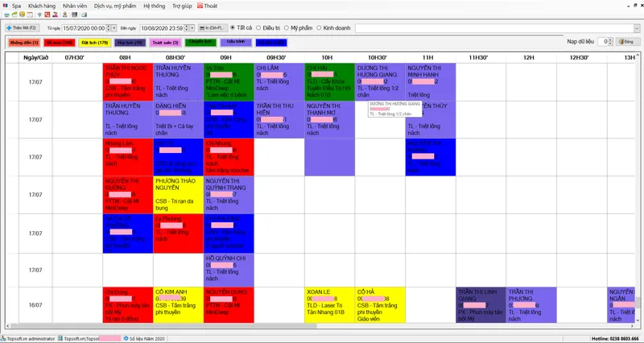
Task: Open the Hệ thống menu
Action: (155, 6)
